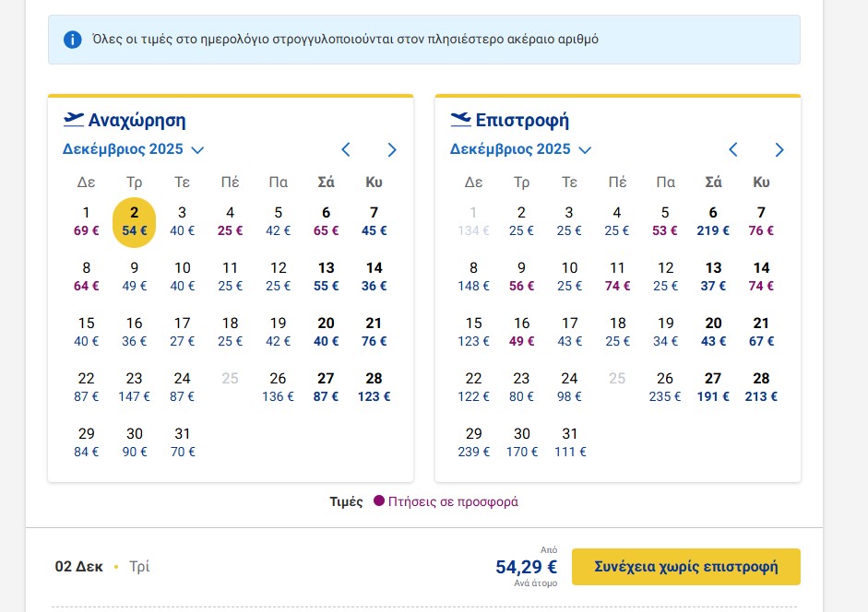This screenshot has width=868, height=612.
Task: Click the Πτήσεις σε προσφορά legend label
Action: [x=453, y=502]
